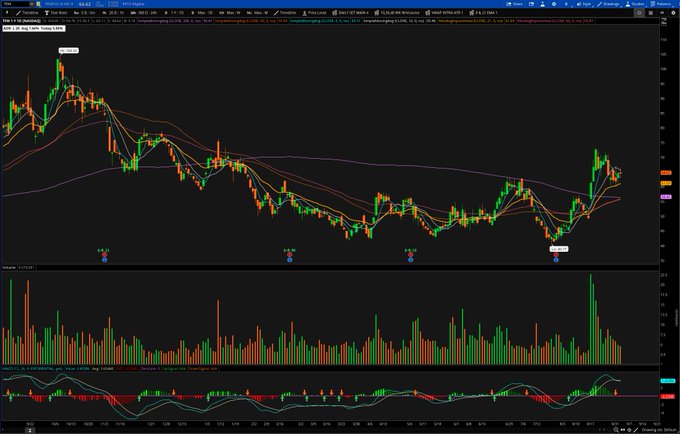Click the yellow moving average price bubble

pyautogui.click(x=666, y=183)
